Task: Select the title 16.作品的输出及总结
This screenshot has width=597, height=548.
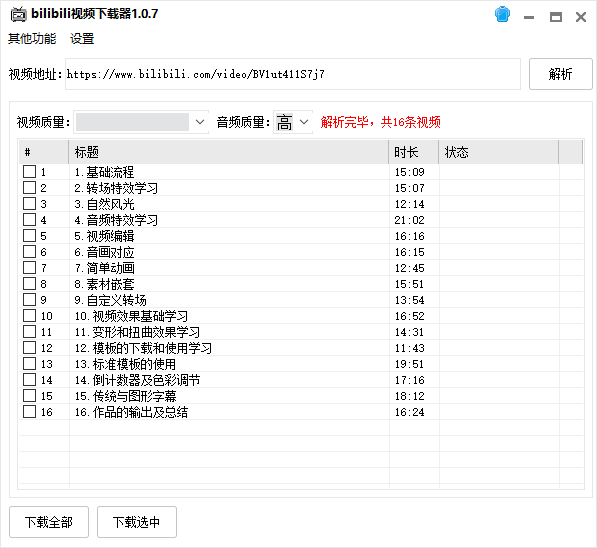Action: [x=131, y=412]
